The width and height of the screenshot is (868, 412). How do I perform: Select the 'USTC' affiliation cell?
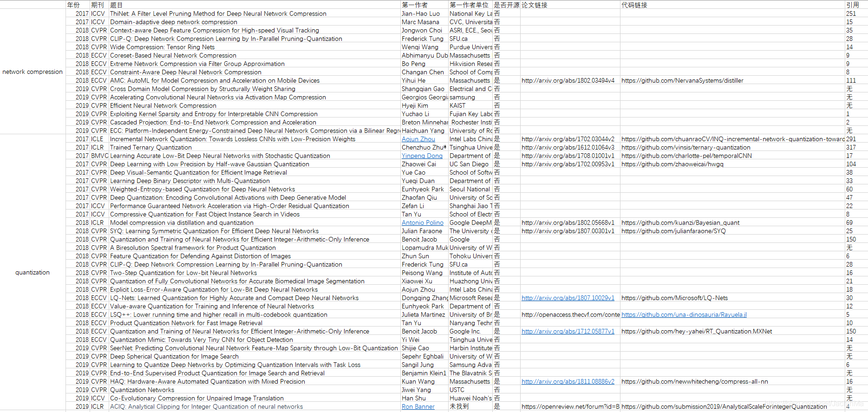(x=470, y=390)
